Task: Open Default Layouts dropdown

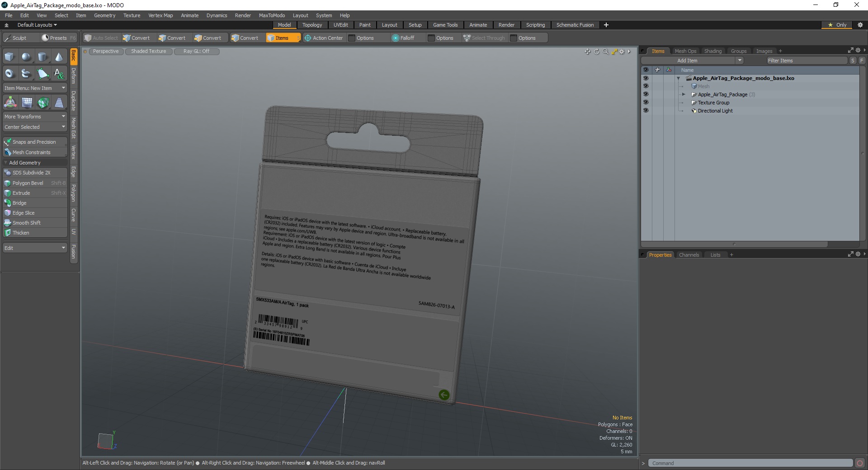Action: pyautogui.click(x=37, y=25)
